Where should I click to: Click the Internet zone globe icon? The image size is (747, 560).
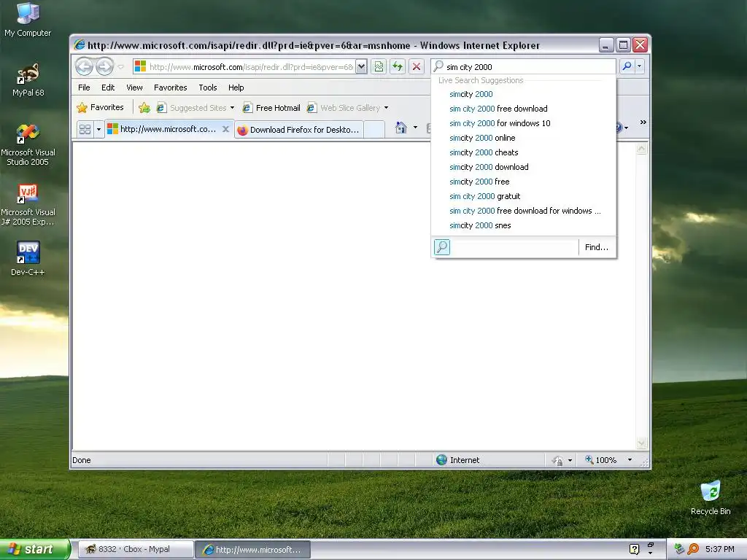441,459
